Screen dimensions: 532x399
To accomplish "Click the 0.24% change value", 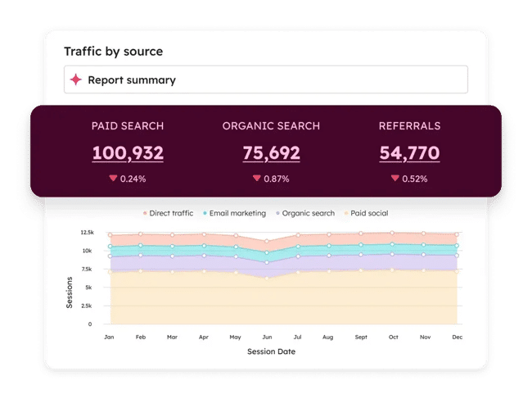I will coord(133,179).
